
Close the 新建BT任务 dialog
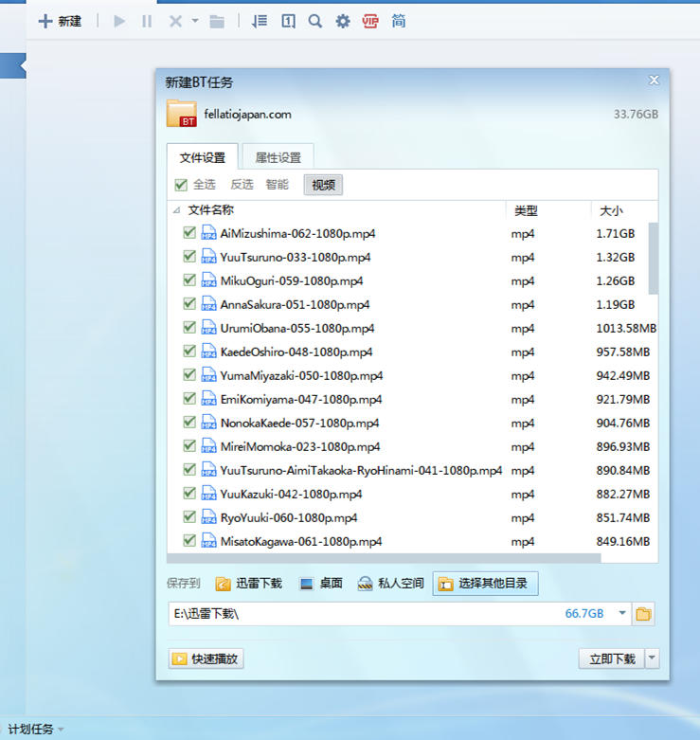point(654,81)
